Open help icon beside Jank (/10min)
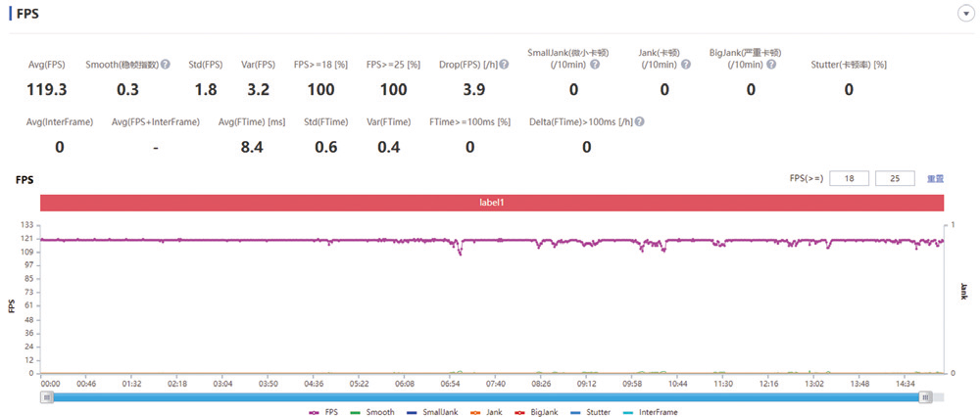Viewport: 980px width, 417px height. pos(686,65)
